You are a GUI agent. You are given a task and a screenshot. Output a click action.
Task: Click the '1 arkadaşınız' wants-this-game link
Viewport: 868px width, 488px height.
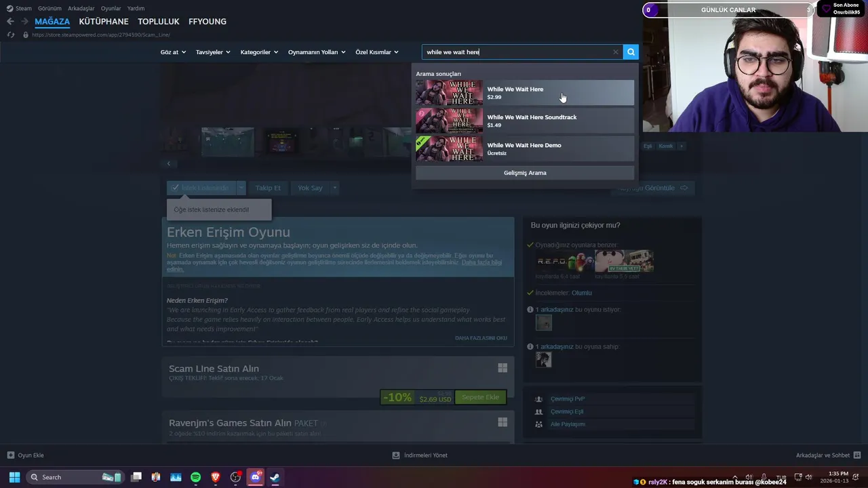coord(554,310)
